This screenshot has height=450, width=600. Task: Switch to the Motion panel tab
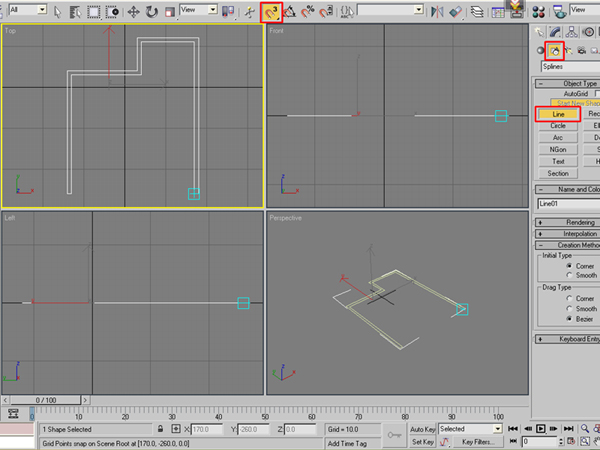[x=589, y=32]
